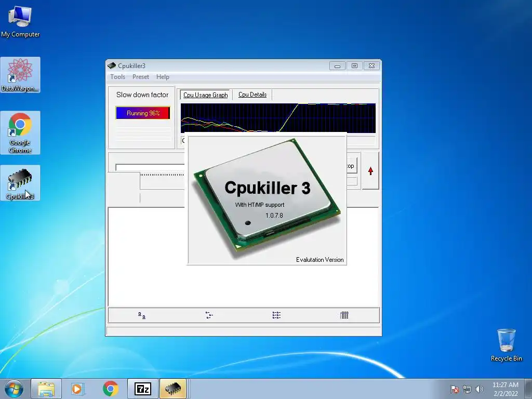Select the Google Chrome desktop shortcut
Viewport: 532px width, 399px height.
(20, 132)
